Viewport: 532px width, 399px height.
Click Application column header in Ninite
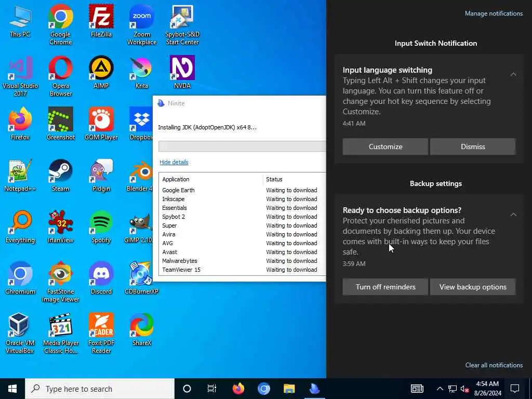point(211,179)
